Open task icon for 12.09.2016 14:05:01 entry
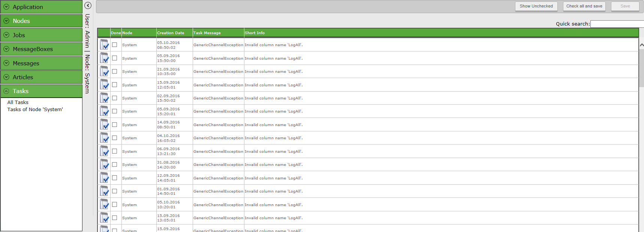This screenshot has width=644, height=232. [x=104, y=178]
